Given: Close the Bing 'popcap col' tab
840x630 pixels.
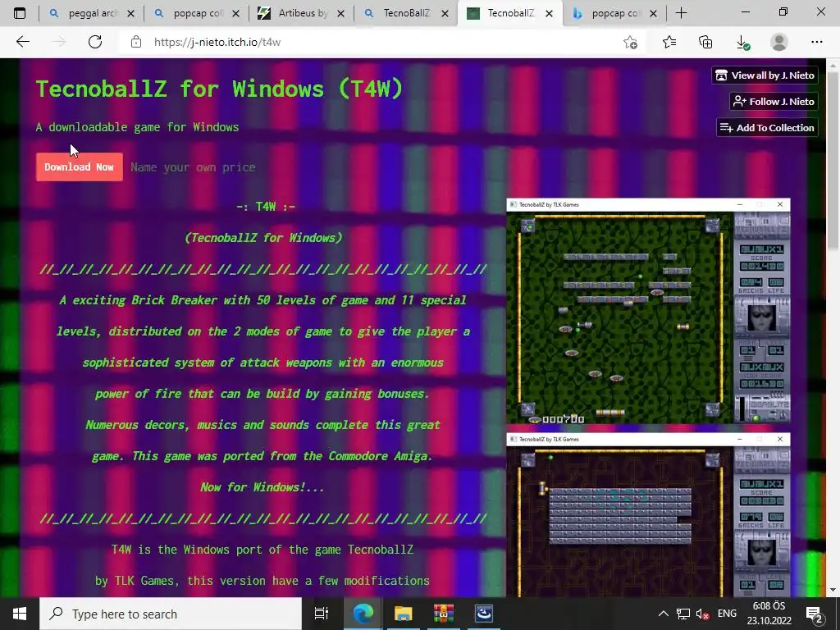Looking at the screenshot, I should click(653, 14).
